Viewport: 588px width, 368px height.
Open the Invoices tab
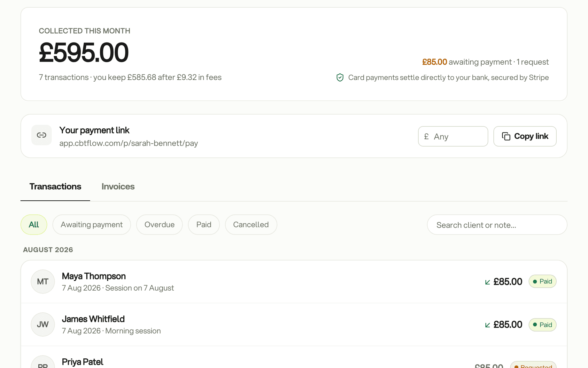[118, 187]
